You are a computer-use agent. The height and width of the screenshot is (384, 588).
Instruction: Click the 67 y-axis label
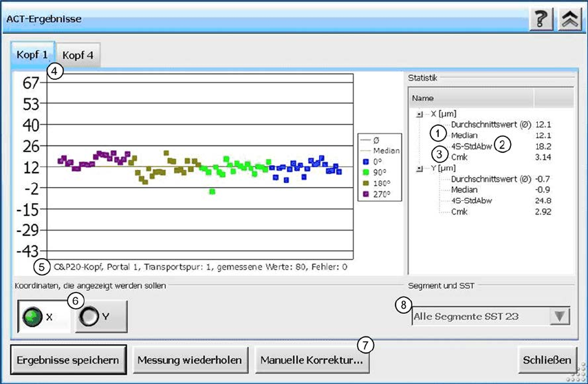coord(31,83)
